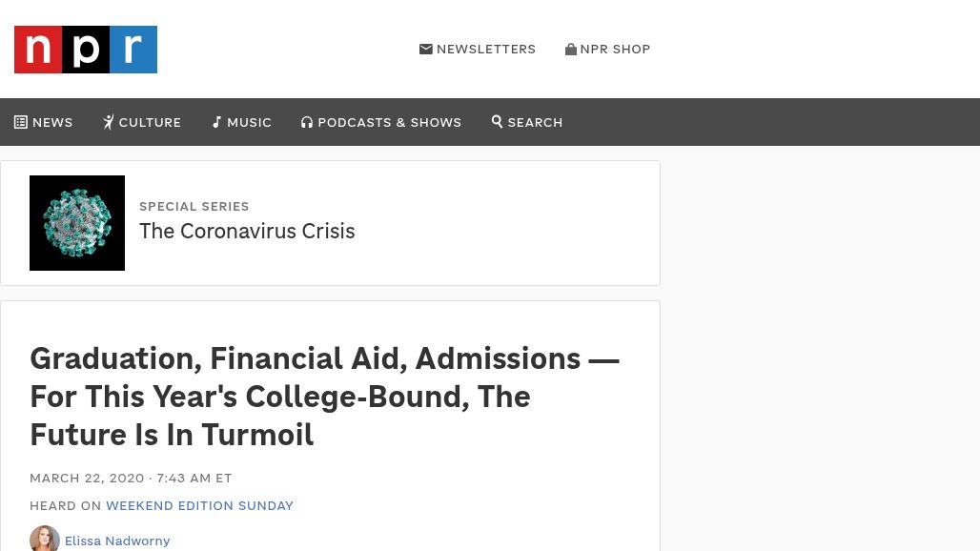Open the Music menu

[249, 123]
